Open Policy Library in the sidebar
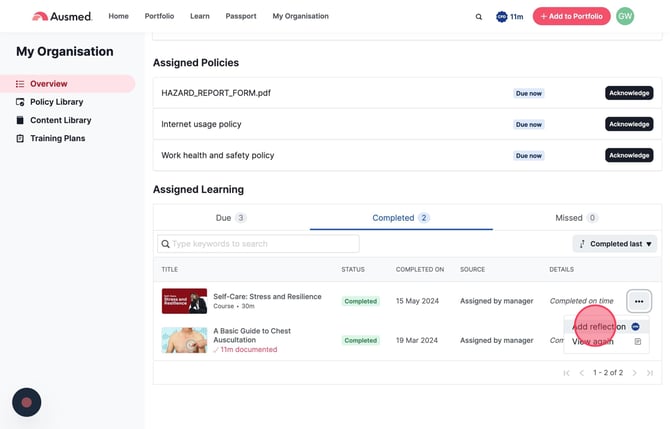 [x=56, y=102]
